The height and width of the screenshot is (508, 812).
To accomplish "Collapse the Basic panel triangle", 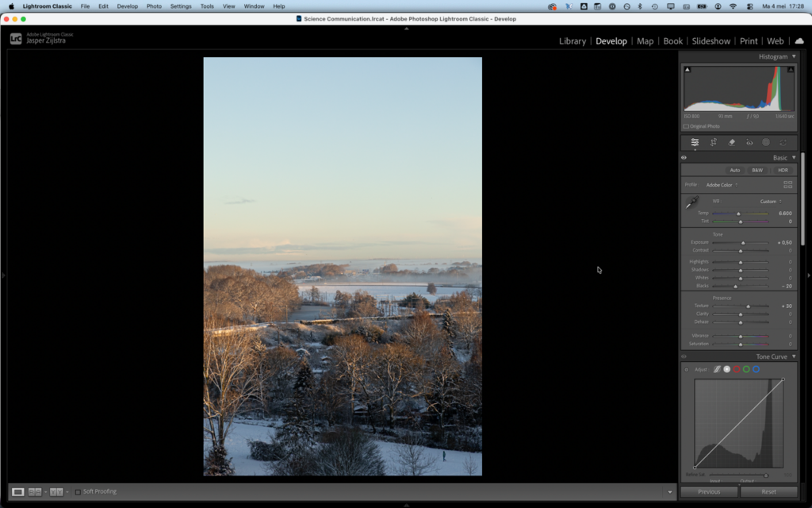I will point(793,158).
